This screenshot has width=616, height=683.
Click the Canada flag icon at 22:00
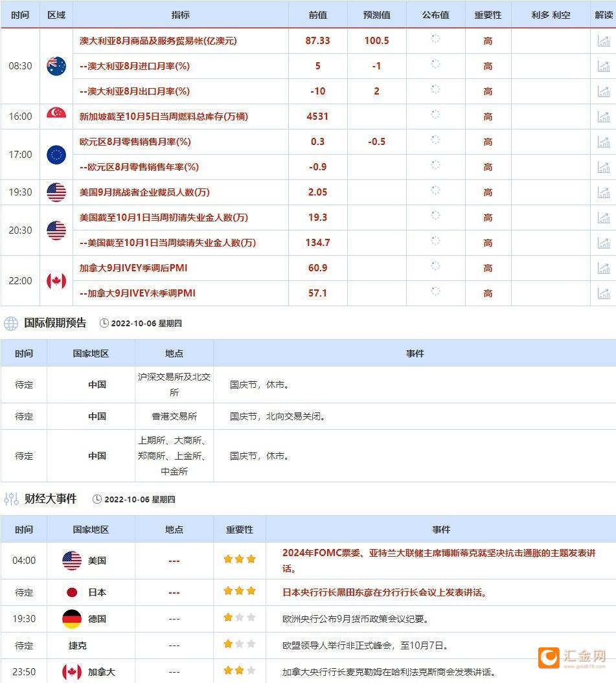click(x=56, y=280)
